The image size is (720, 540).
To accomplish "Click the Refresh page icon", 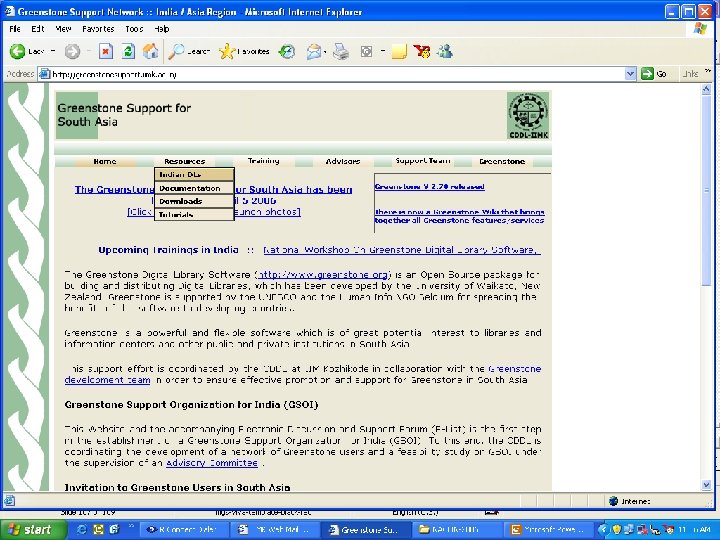I will [x=128, y=51].
